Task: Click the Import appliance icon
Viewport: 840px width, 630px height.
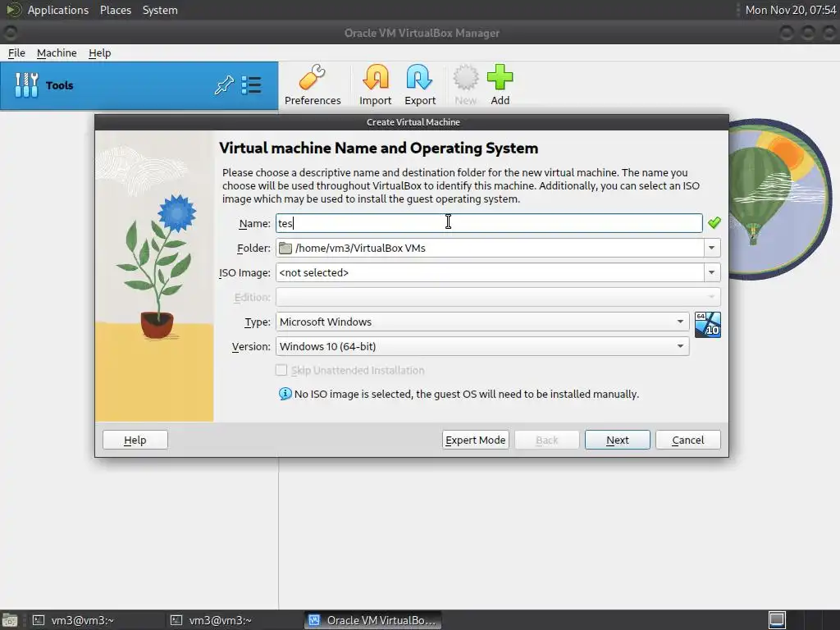Action: coord(375,85)
